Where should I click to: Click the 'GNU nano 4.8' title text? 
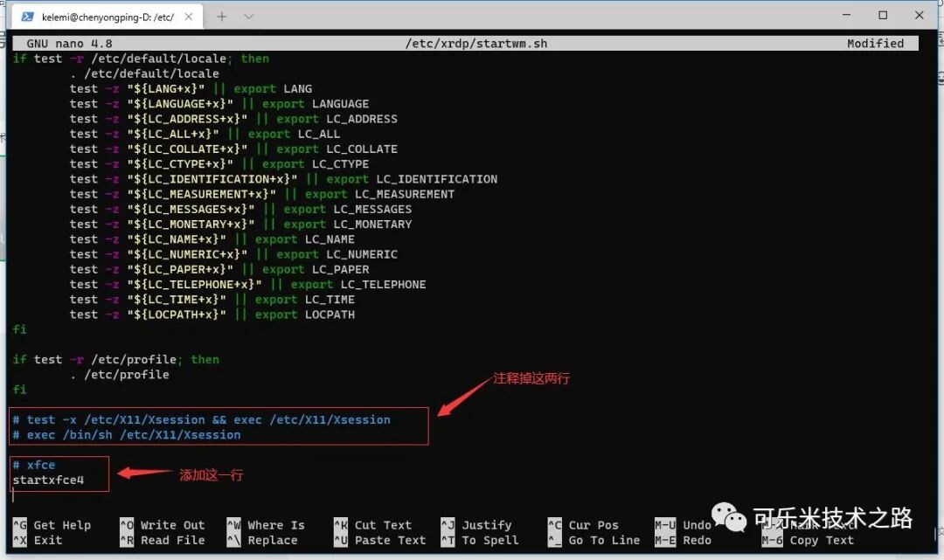point(69,44)
